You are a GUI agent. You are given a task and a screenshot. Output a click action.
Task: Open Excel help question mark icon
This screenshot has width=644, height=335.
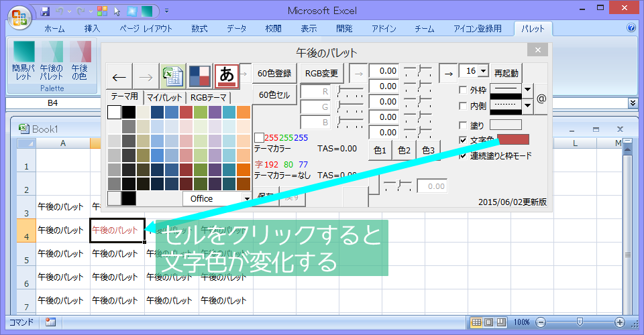point(631,27)
